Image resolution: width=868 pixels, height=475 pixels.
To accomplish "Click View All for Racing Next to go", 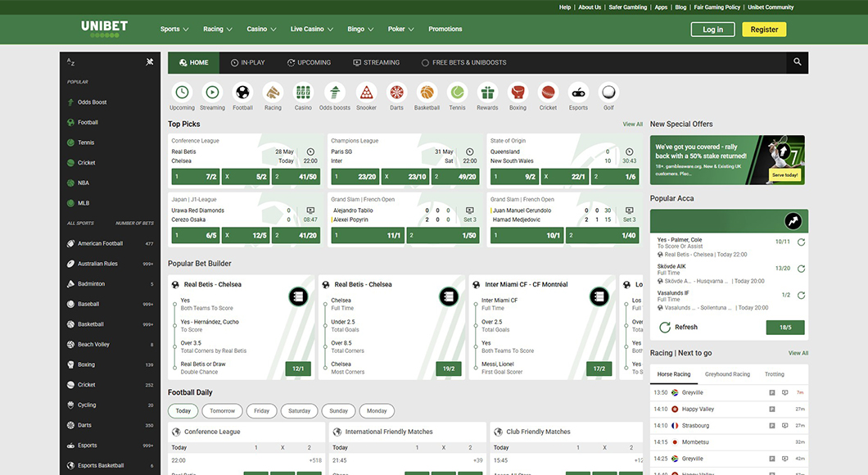I will (798, 353).
